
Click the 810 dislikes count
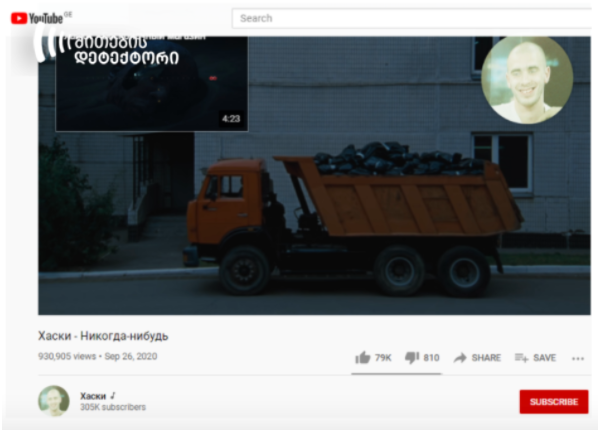(x=431, y=358)
